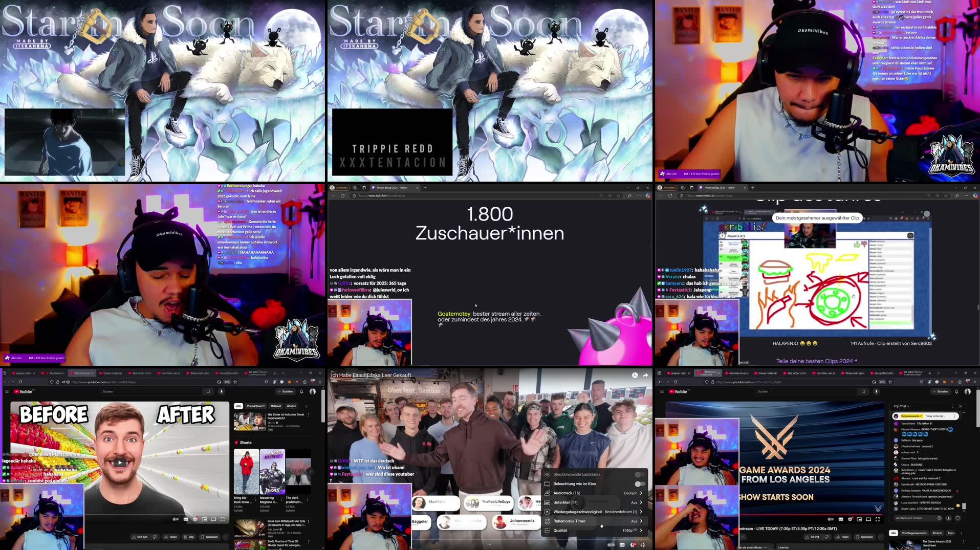Dislike the video beside 632.749 likes

pos(155,537)
